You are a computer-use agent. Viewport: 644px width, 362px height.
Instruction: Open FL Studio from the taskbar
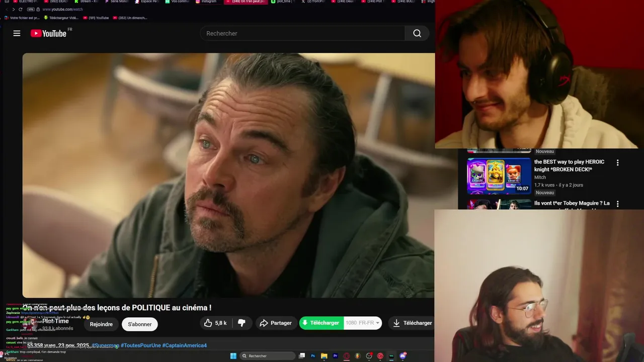358,356
